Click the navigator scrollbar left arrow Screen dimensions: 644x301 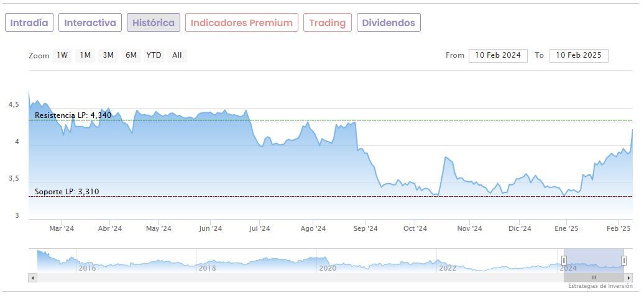33,277
